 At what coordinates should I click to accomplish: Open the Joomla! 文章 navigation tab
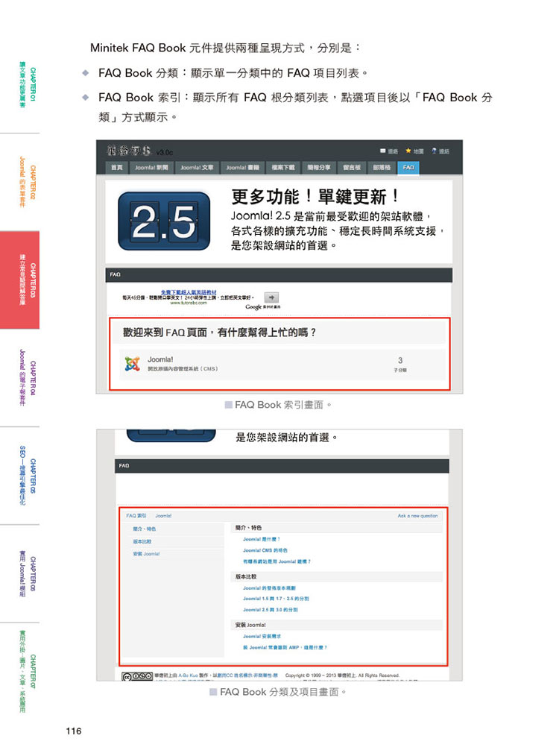[197, 167]
